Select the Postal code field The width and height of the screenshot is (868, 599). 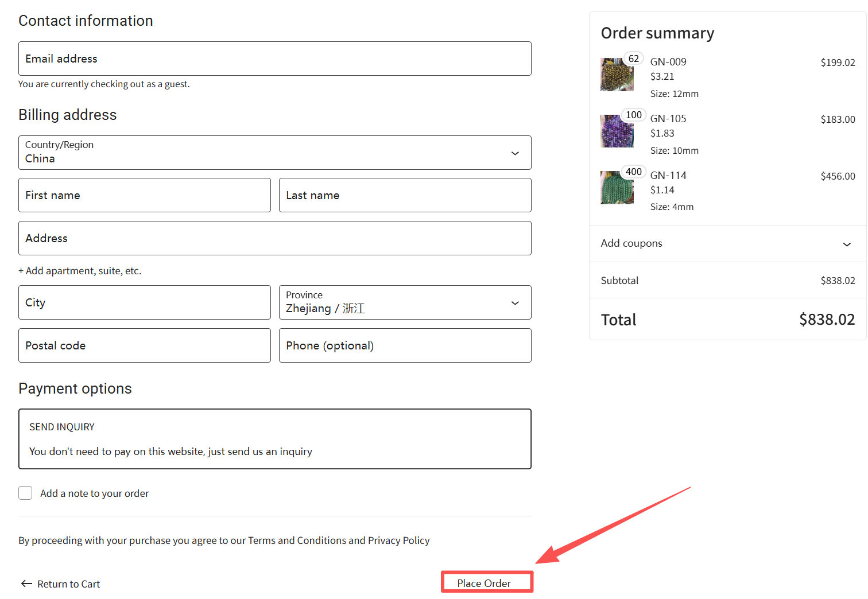pyautogui.click(x=144, y=345)
